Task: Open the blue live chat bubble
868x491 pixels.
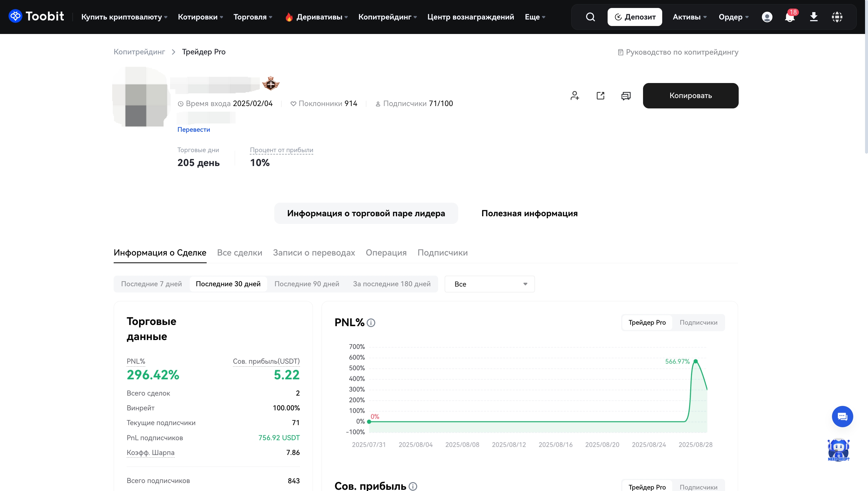Action: pos(842,417)
